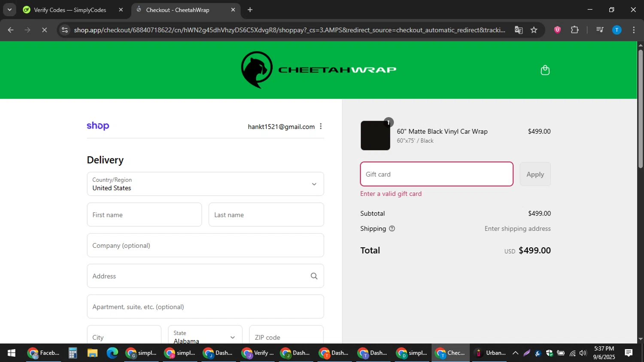644x362 pixels.
Task: Close the Checkout - CheetahWrap tab
Action: point(233,10)
